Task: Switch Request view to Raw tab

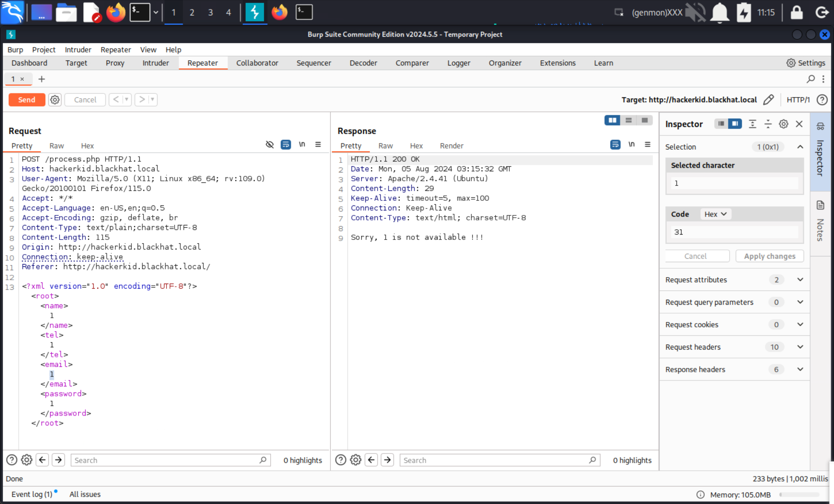Action: (x=56, y=146)
